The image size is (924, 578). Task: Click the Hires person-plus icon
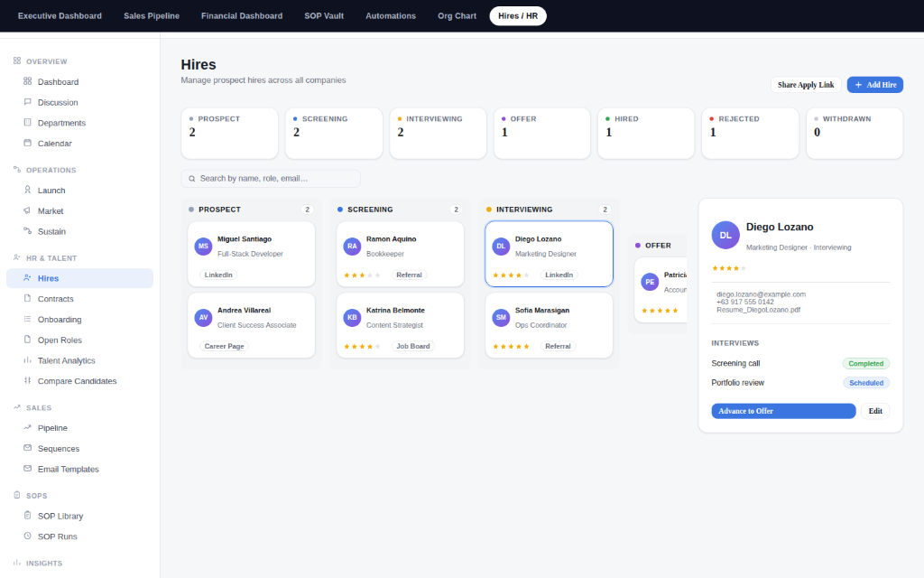click(x=28, y=278)
